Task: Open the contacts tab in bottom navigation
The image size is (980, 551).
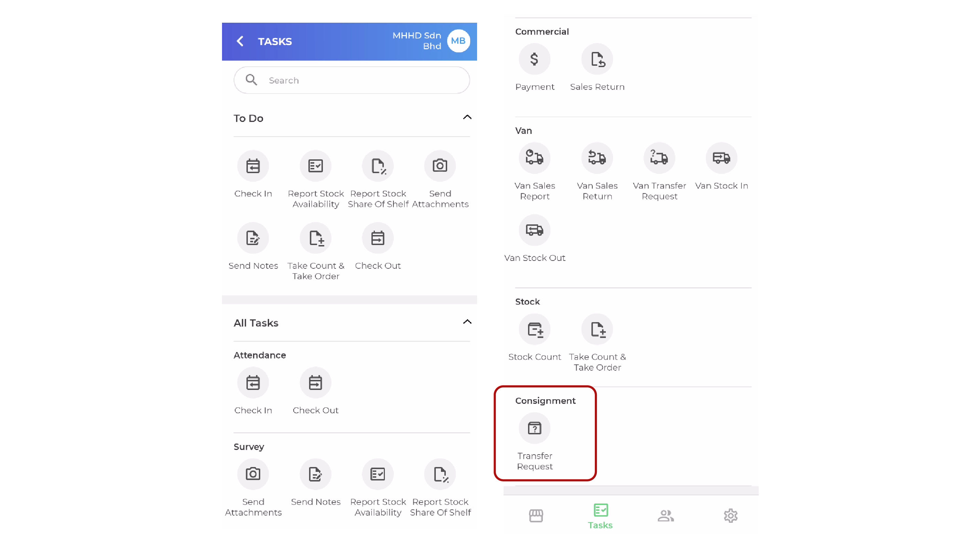Action: click(x=666, y=516)
